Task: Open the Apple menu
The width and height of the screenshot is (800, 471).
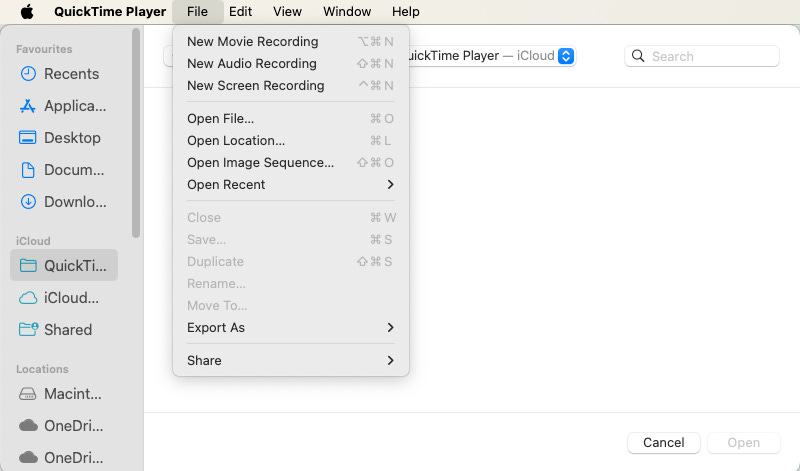Action: tap(27, 11)
